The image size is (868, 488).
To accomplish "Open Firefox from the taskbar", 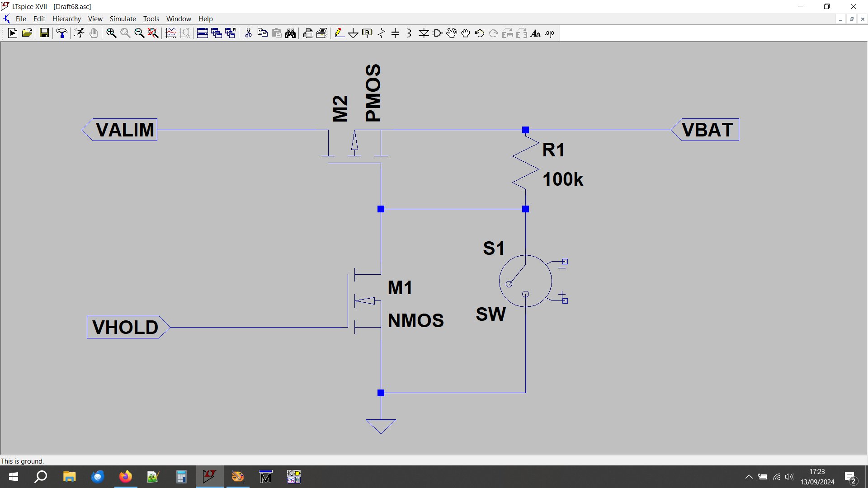I will tap(125, 477).
